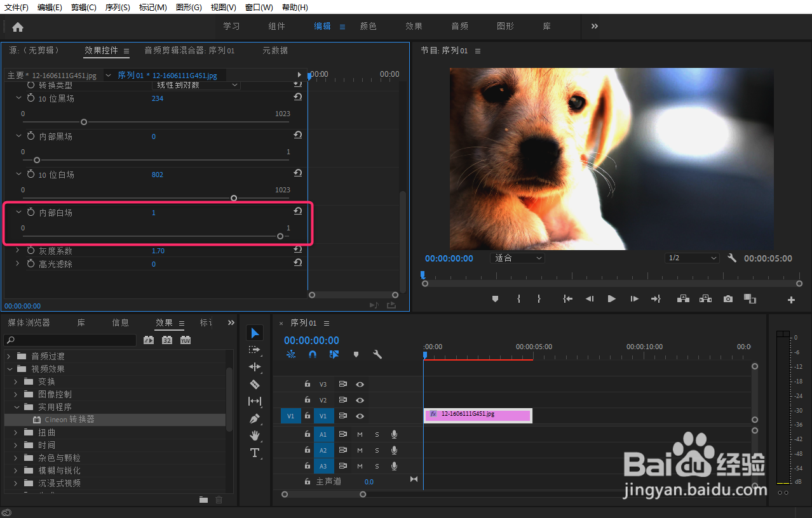812x518 pixels.
Task: Toggle snap magnet in timeline
Action: [x=313, y=354]
